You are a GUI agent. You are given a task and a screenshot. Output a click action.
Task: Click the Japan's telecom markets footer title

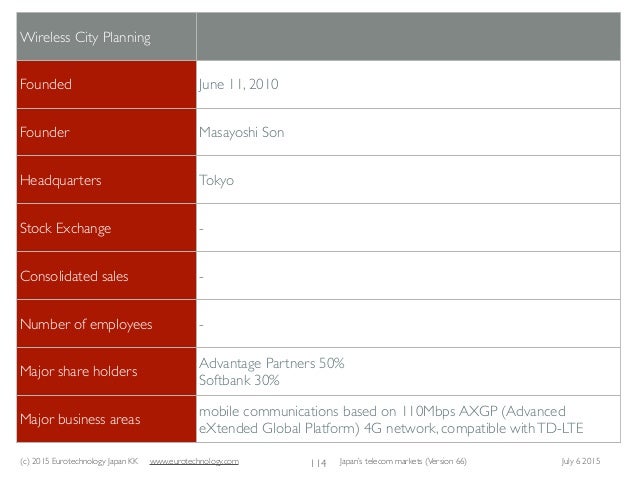click(x=403, y=460)
